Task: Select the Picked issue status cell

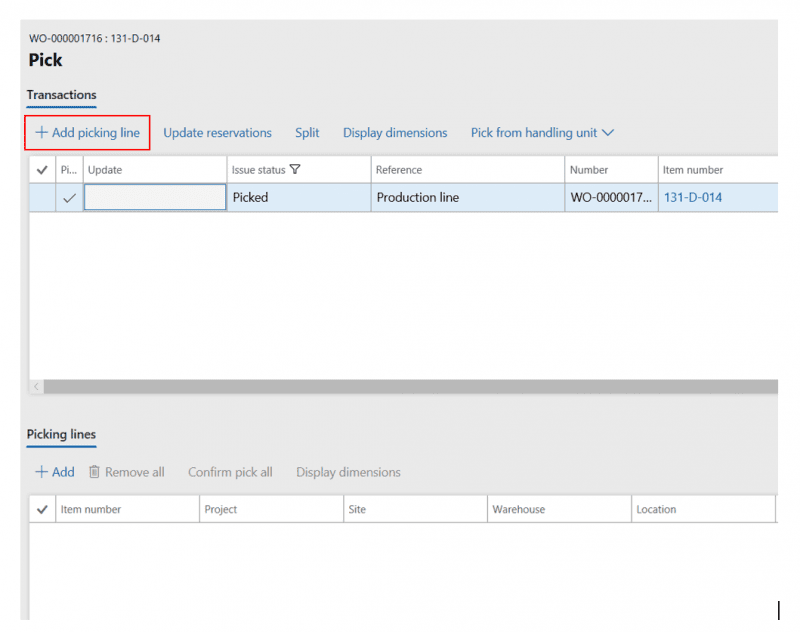Action: click(251, 198)
